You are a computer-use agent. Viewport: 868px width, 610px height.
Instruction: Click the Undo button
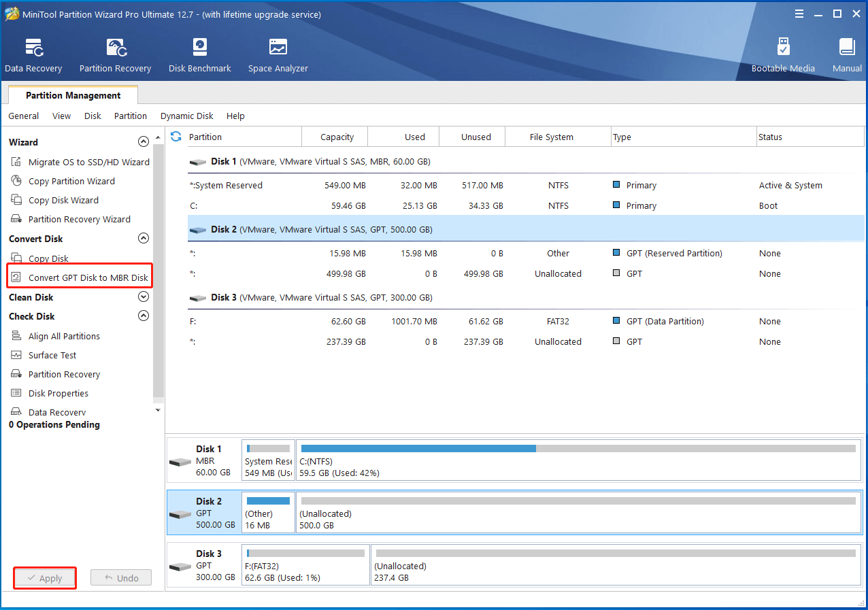[121, 578]
